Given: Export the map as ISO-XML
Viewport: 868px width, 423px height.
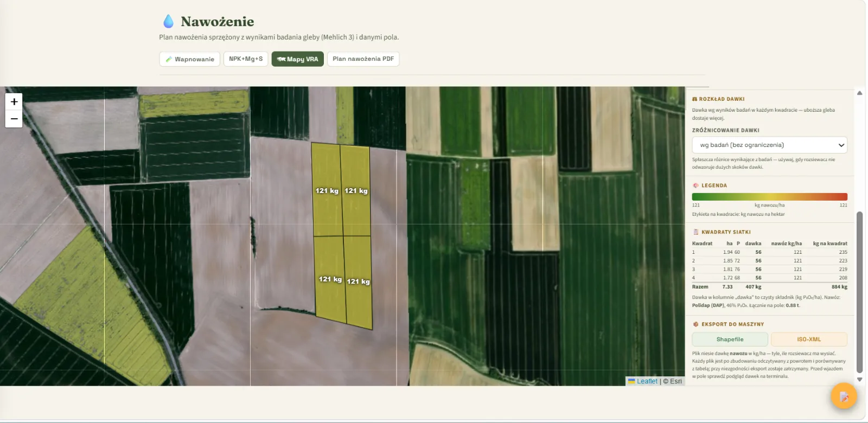Looking at the screenshot, I should 809,339.
